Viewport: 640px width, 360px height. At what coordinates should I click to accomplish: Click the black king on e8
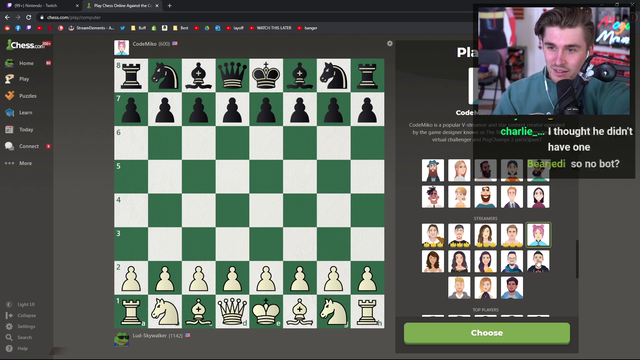click(x=266, y=76)
